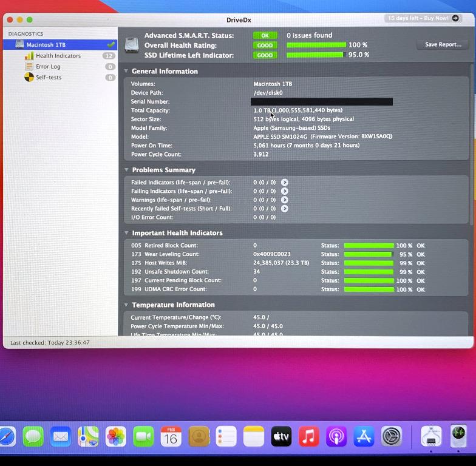The height and width of the screenshot is (466, 476).
Task: Collapse the Temperature Information section
Action: (x=126, y=305)
